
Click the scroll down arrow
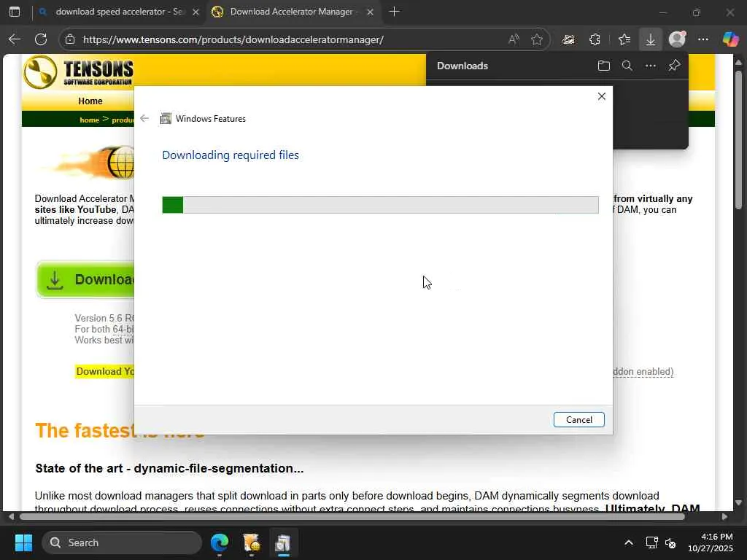point(738,503)
